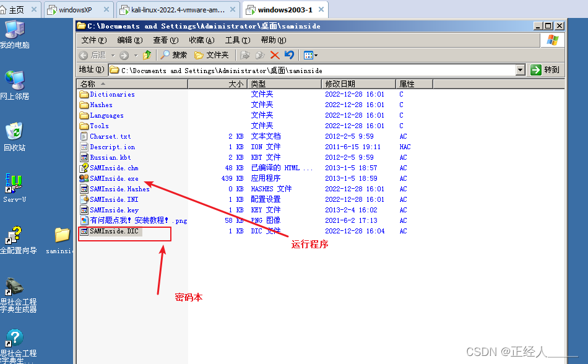Viewport: 588px width, 364px height.
Task: Open the 查看(V) menu
Action: (166, 40)
